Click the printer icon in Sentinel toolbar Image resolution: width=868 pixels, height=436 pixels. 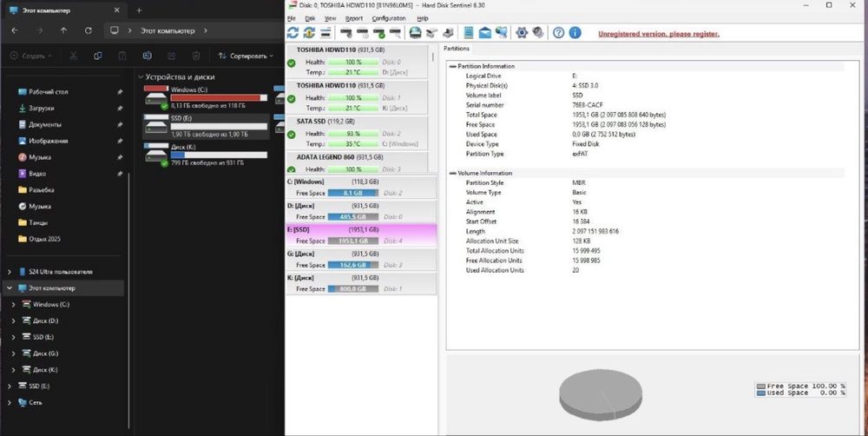449,33
